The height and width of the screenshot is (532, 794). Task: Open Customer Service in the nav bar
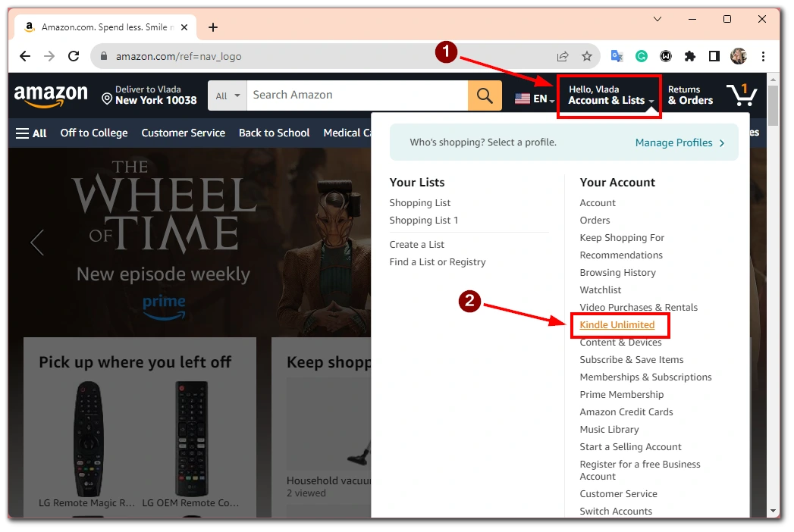(x=184, y=133)
